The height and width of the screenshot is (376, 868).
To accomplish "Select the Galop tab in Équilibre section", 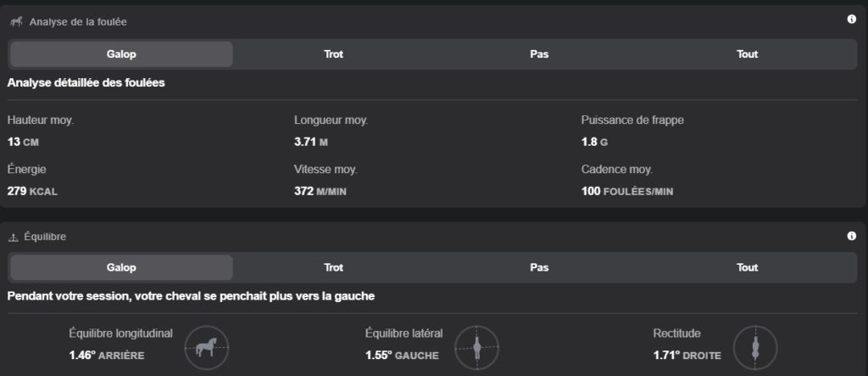I will [x=121, y=267].
